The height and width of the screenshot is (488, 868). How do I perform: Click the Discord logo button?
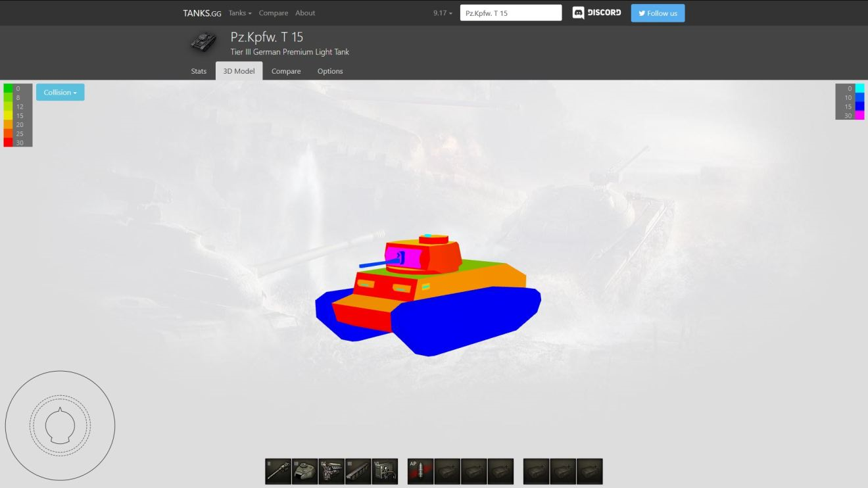pyautogui.click(x=596, y=13)
